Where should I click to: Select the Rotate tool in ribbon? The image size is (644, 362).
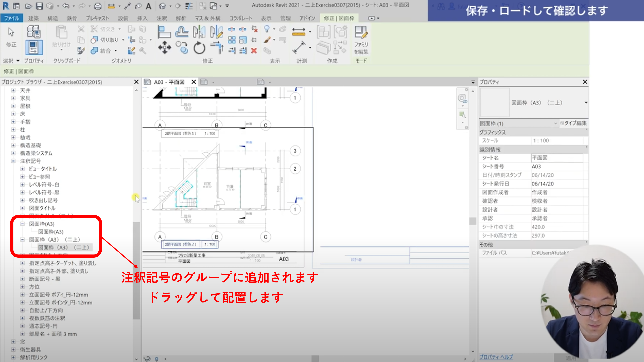point(199,48)
